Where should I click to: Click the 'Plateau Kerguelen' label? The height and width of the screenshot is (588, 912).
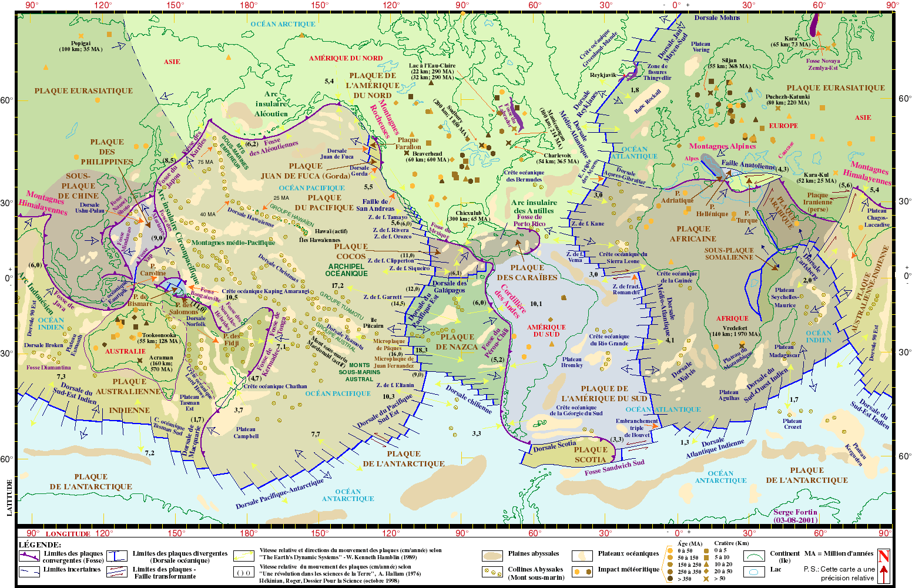tap(857, 455)
